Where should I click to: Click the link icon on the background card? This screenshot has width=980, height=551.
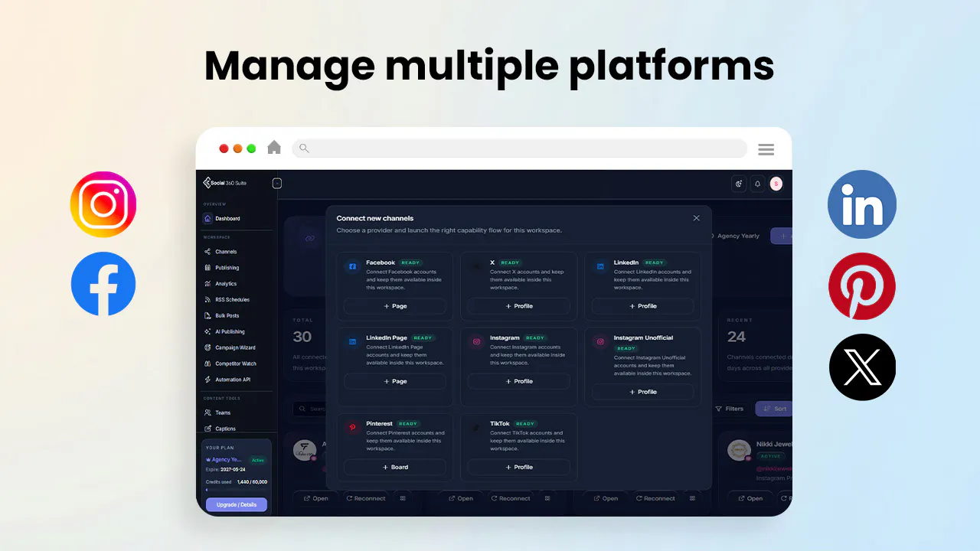pos(309,238)
